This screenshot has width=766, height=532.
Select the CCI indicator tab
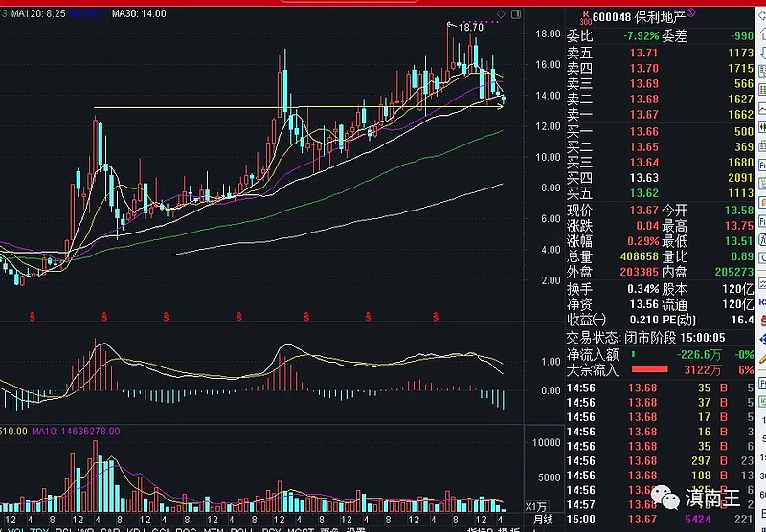(x=160, y=529)
